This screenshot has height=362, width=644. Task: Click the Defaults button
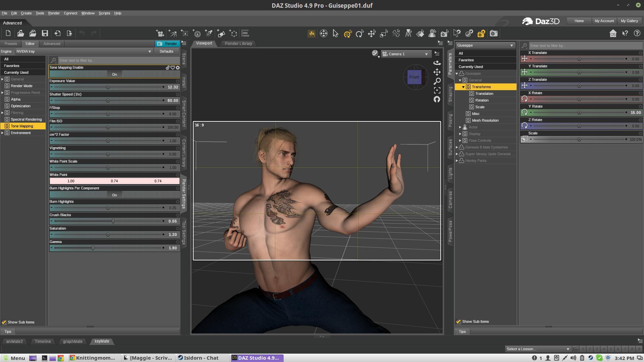pos(166,51)
